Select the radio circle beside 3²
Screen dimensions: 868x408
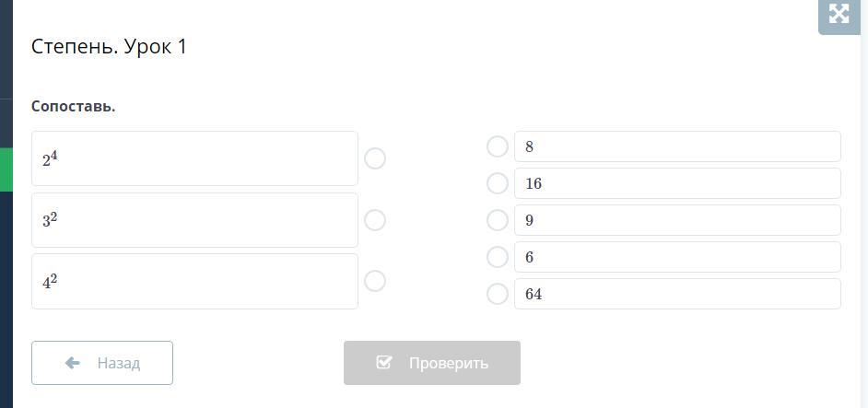click(375, 220)
